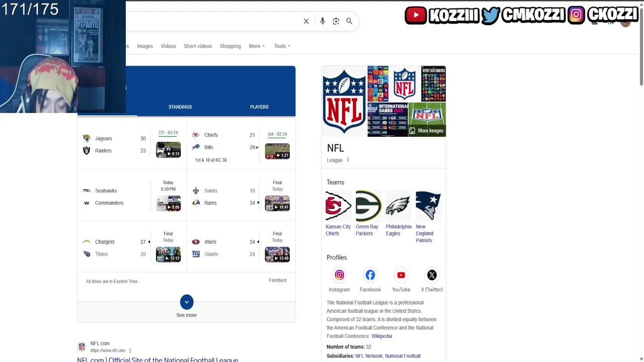644x362 pixels.
Task: Click the "1st & 10 at KC 38" status
Action: (x=211, y=160)
